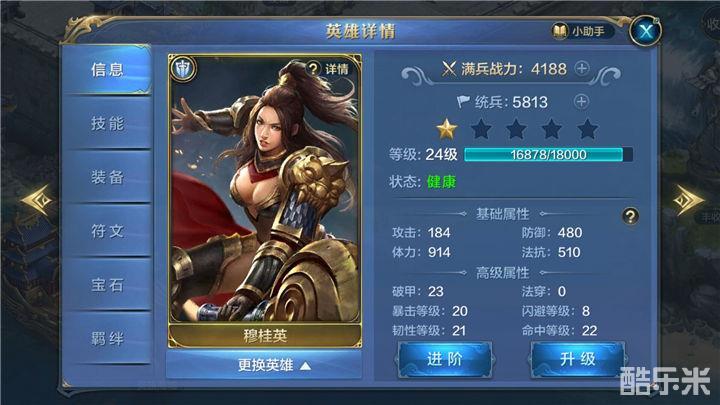Click the shield class icon on portrait

pos(184,69)
